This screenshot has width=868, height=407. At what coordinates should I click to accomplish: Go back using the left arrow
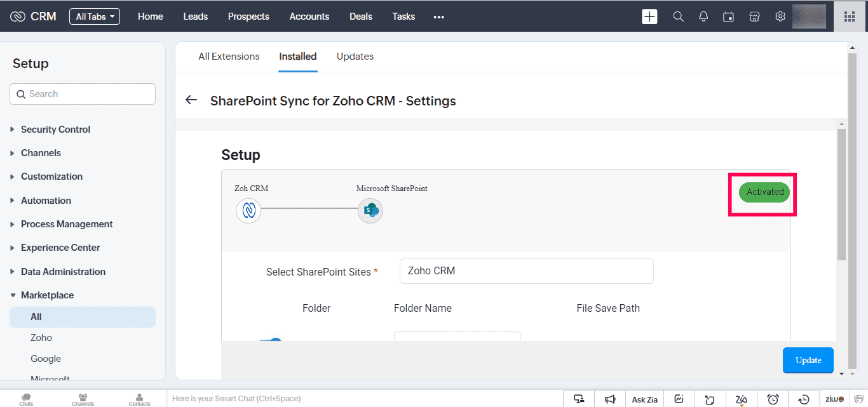pyautogui.click(x=191, y=100)
